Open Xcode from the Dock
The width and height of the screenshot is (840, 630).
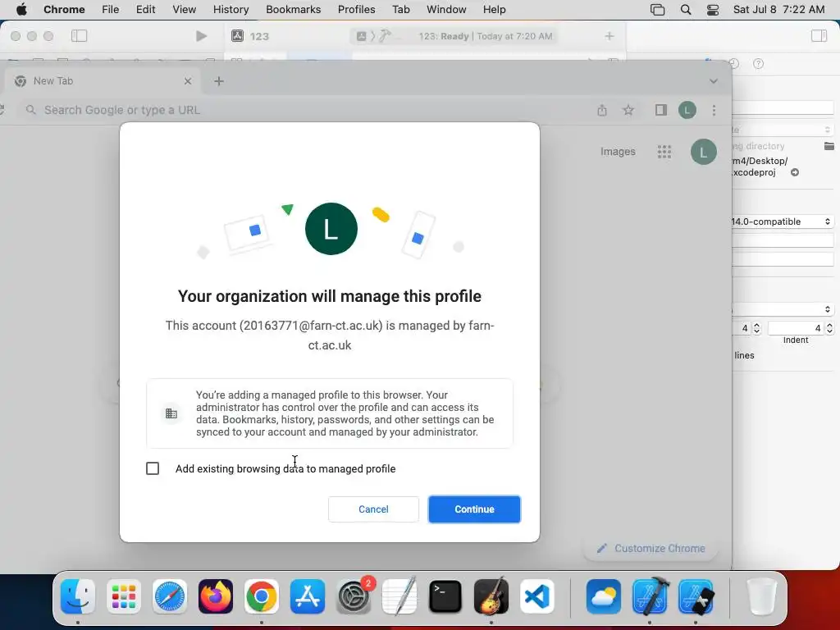click(650, 596)
